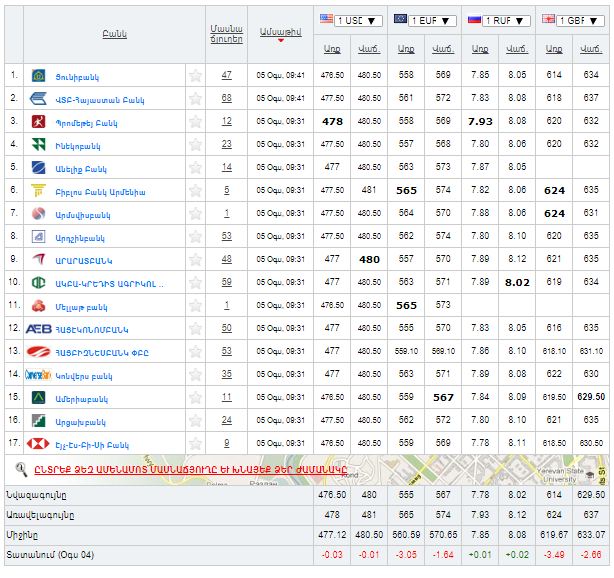614x578 pixels.
Task: Click the Byblos Bank Armenia logo icon
Action: click(x=39, y=190)
